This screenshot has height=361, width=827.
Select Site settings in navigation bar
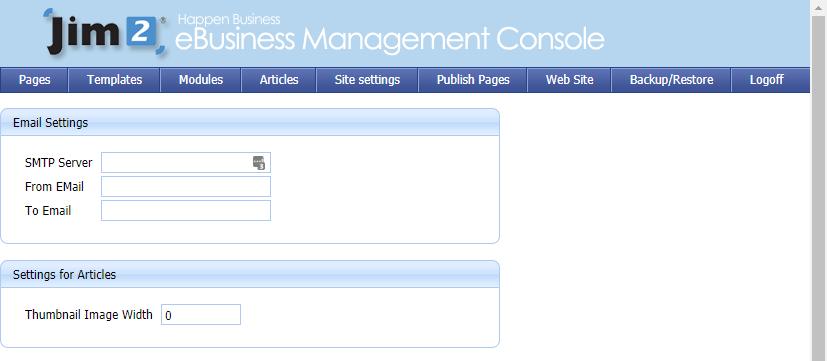pos(367,80)
